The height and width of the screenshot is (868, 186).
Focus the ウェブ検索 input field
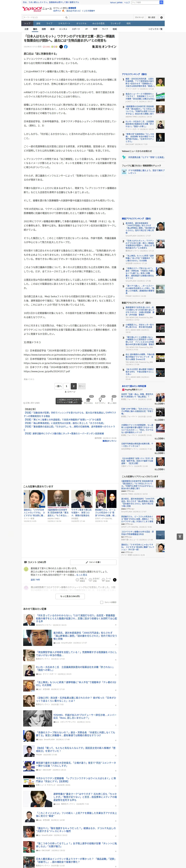pos(145,2)
